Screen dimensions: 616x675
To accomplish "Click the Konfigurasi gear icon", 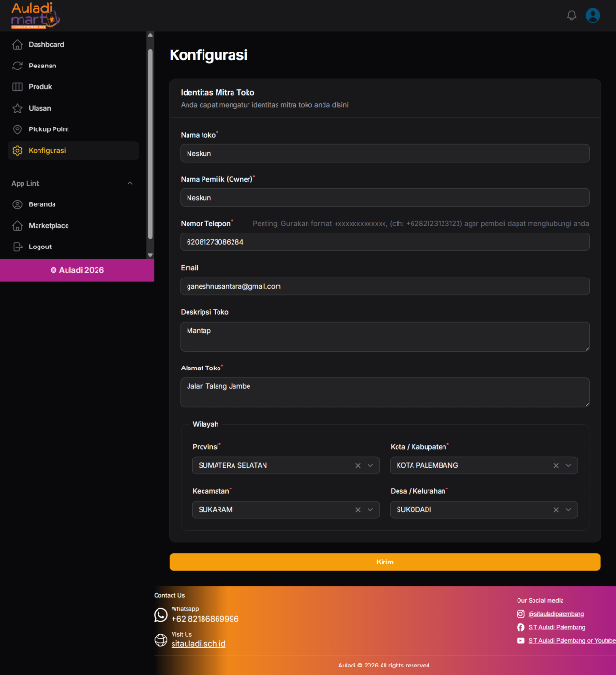I will click(x=17, y=150).
